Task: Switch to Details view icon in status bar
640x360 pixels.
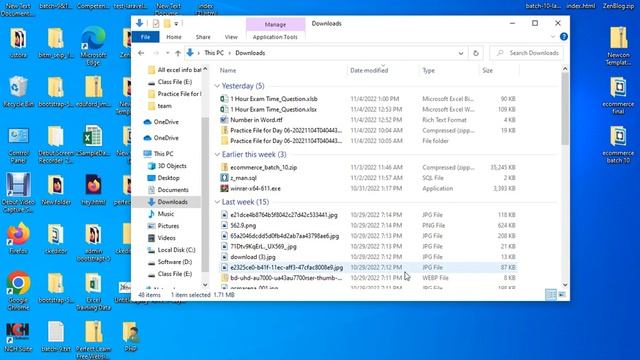Action: click(551, 294)
